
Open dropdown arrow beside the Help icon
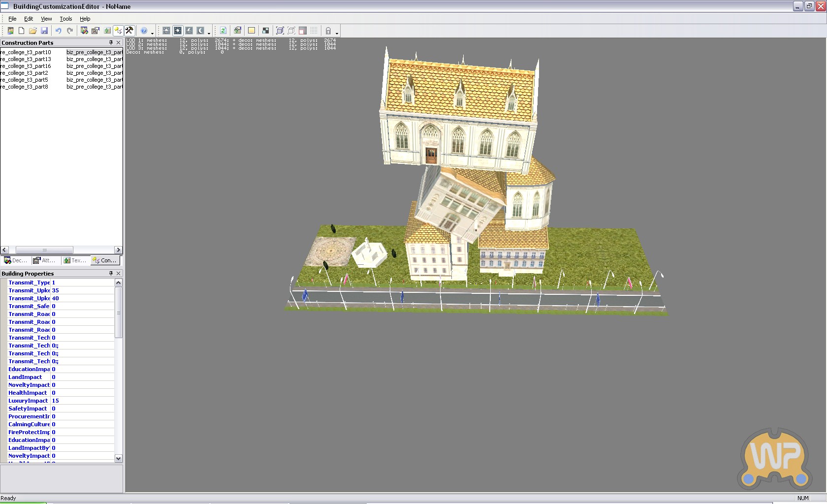click(x=152, y=32)
